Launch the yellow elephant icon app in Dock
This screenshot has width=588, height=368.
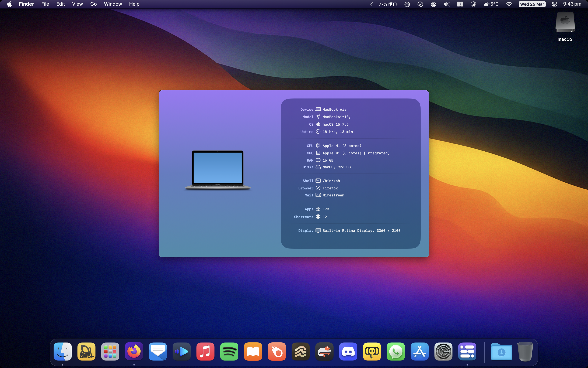pos(372,352)
